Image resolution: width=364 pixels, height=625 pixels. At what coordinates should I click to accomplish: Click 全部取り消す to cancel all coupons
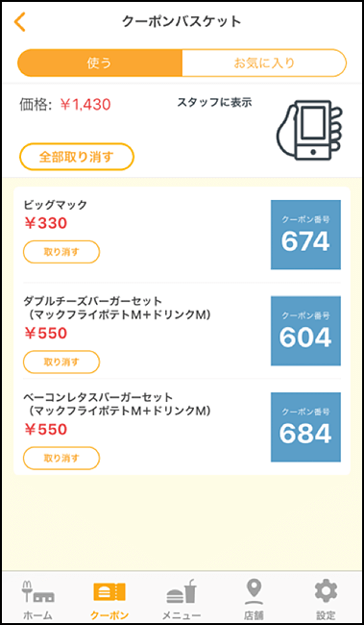tap(77, 157)
